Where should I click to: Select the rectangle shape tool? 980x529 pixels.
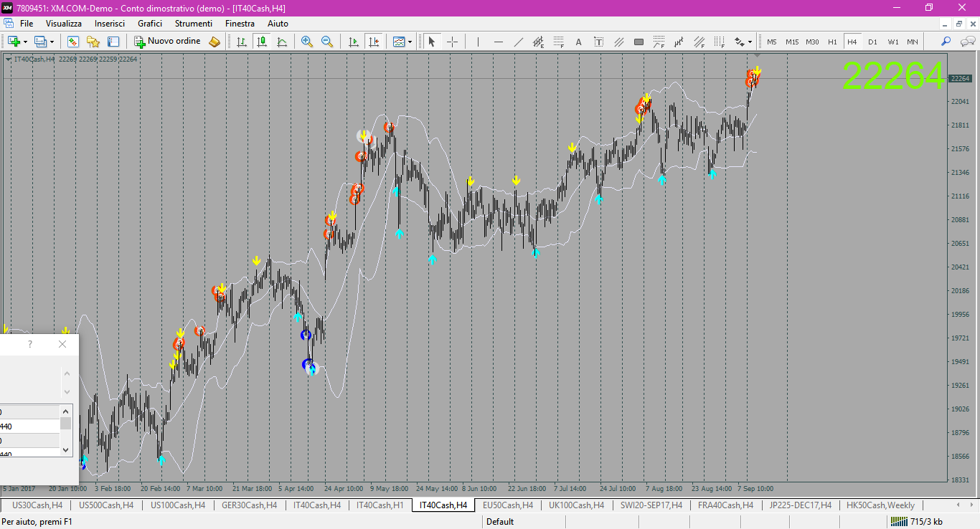[639, 42]
